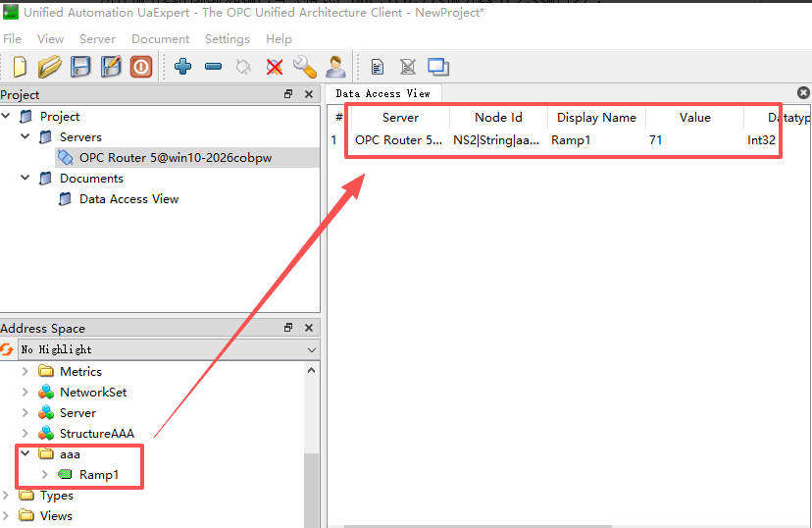The image size is (812, 528).
Task: Click the value cell showing 71
Action: (695, 140)
